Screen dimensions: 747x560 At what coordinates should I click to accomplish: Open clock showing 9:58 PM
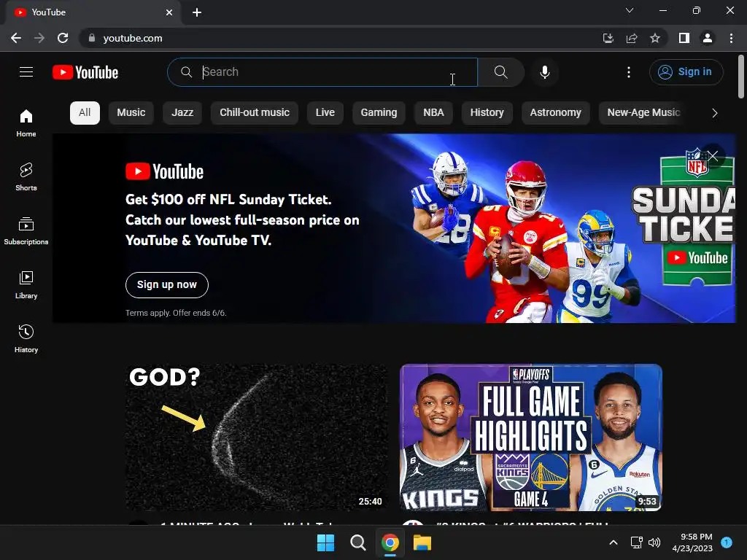pyautogui.click(x=692, y=542)
